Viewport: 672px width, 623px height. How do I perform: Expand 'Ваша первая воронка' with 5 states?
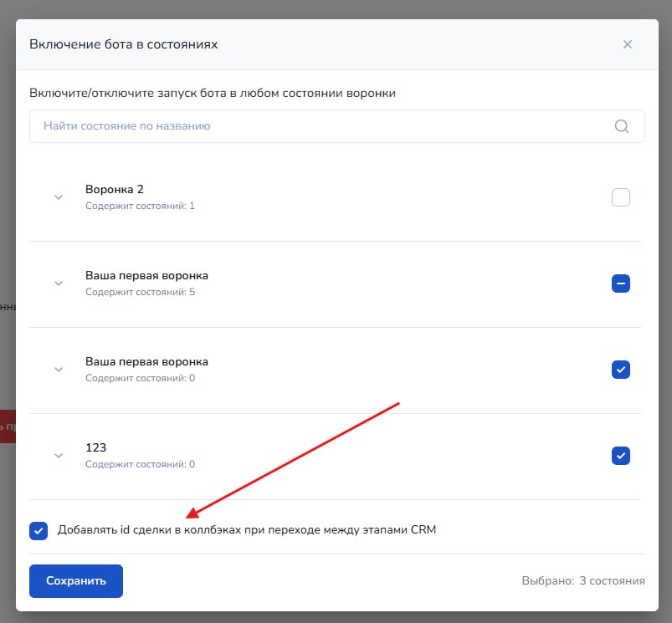59,283
